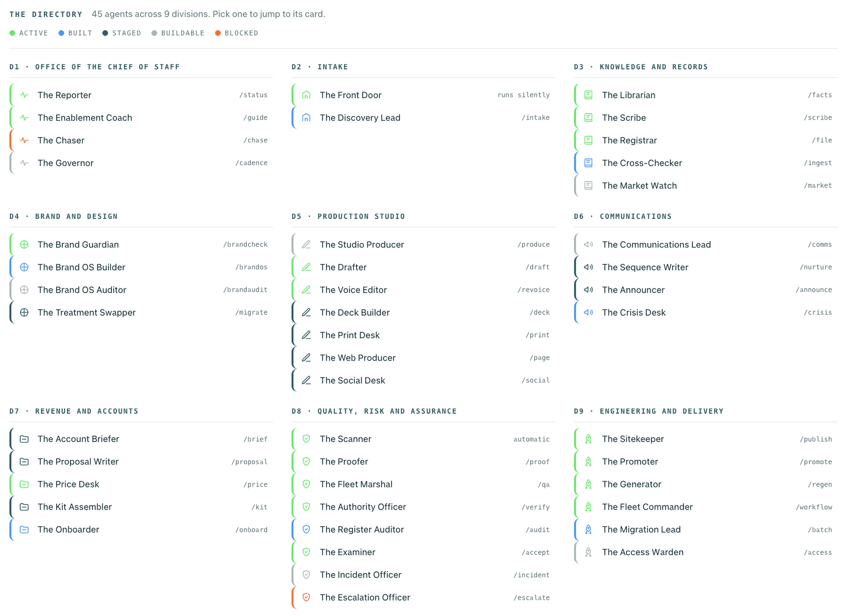Viewport: 851px width, 616px height.
Task: Click the /cadence command for The Governor
Action: pyautogui.click(x=251, y=163)
